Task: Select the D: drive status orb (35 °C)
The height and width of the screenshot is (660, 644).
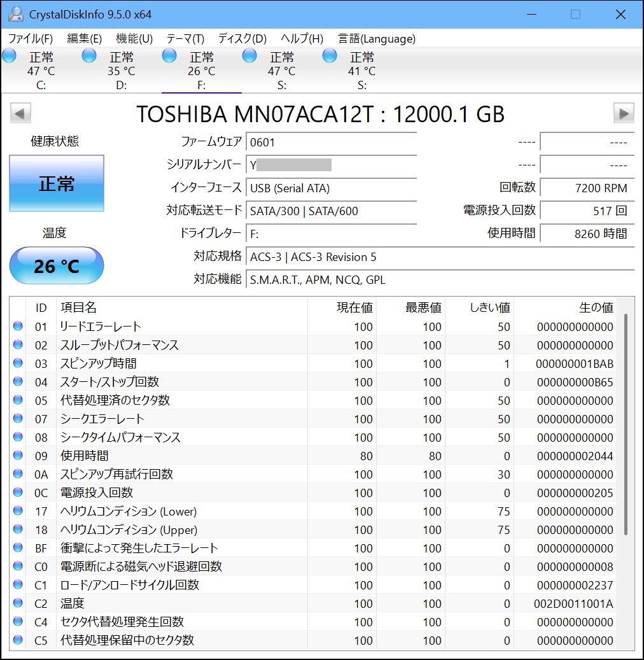Action: click(x=89, y=55)
